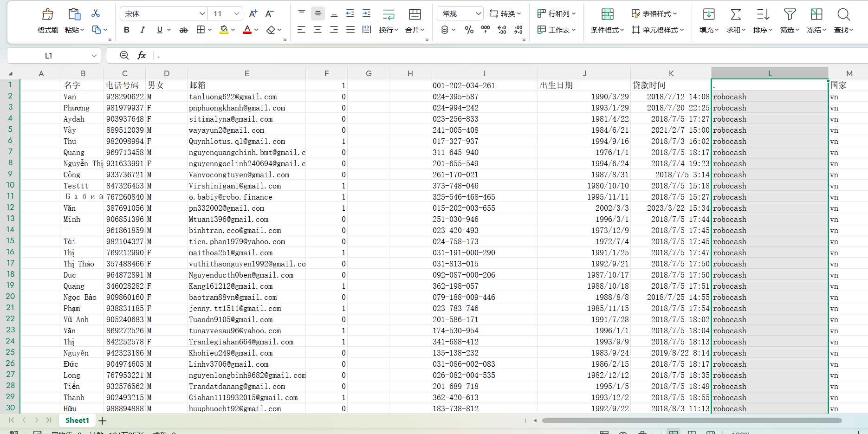The height and width of the screenshot is (434, 868).
Task: Open the 工作表 worksheet menu
Action: coord(557,30)
